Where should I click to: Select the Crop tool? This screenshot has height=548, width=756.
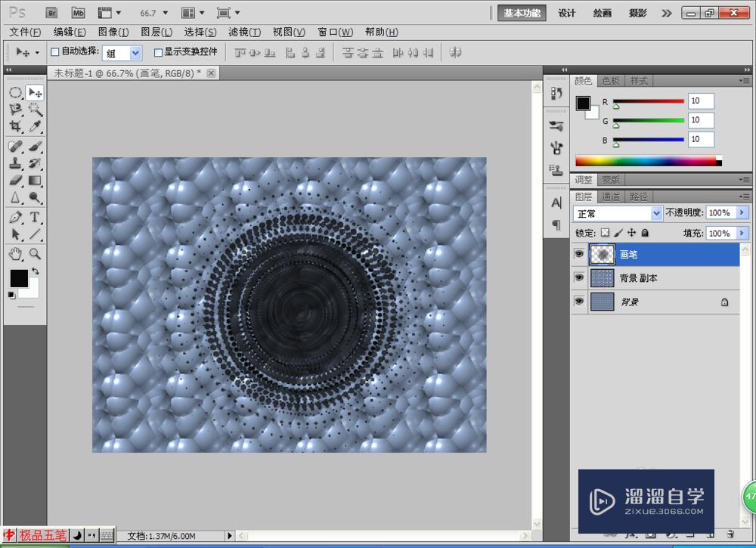point(15,128)
